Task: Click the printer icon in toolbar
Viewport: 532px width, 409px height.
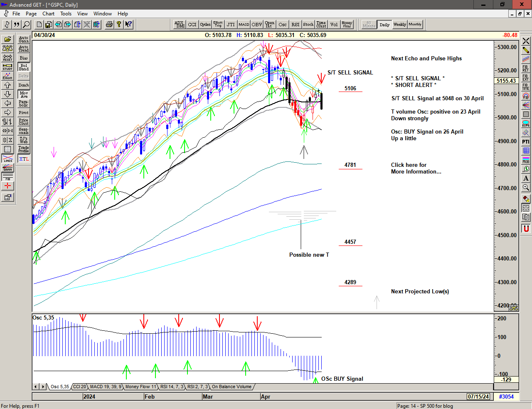Action: [109, 25]
